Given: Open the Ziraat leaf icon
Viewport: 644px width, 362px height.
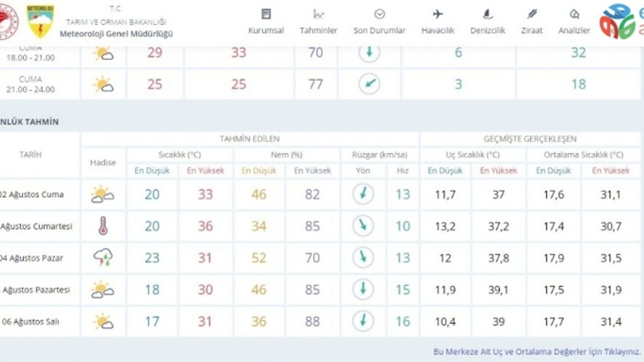Looking at the screenshot, I should pyautogui.click(x=532, y=14).
